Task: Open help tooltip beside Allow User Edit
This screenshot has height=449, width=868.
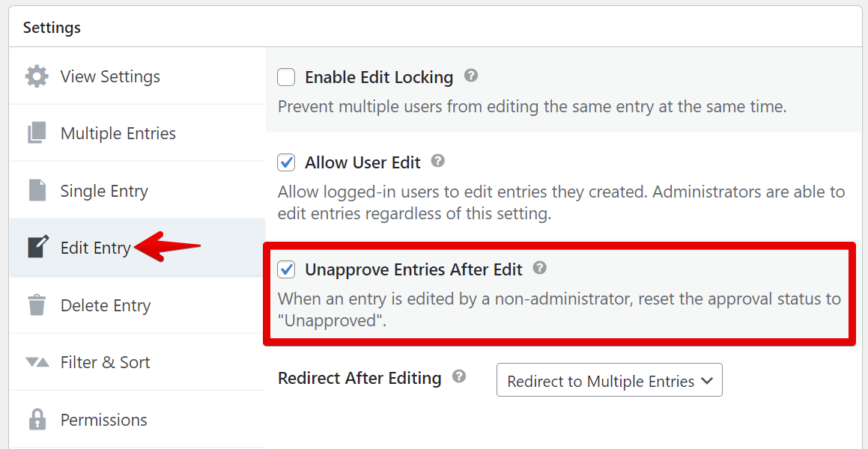Action: 439,161
